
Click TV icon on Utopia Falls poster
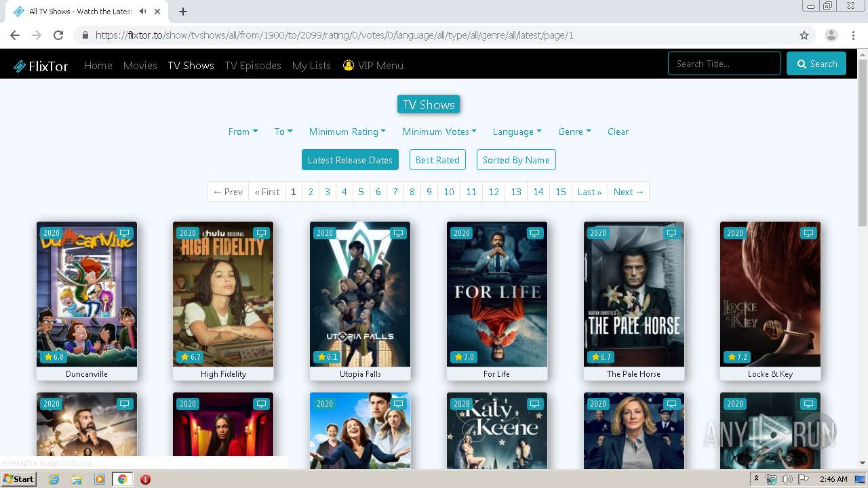tap(398, 233)
